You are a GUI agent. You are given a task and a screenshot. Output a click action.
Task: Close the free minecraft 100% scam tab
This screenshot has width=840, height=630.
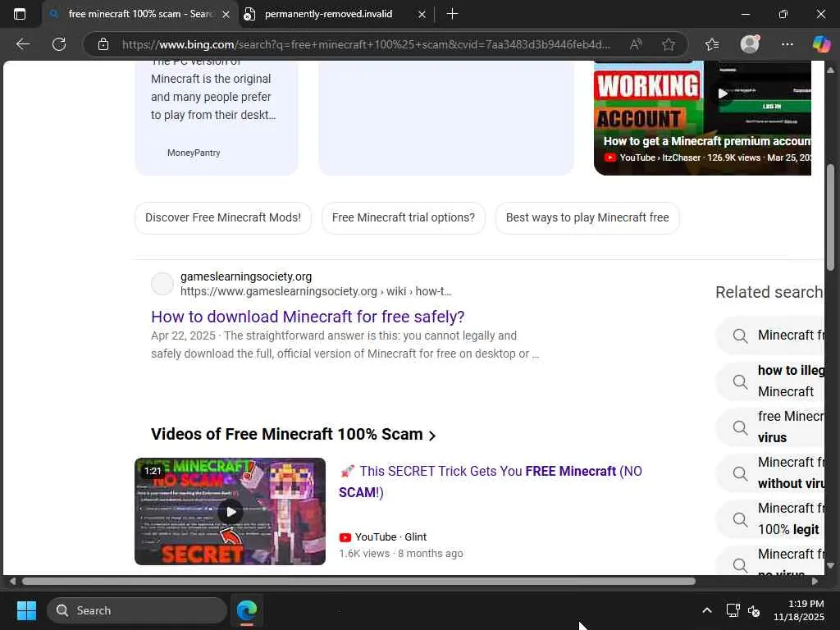pyautogui.click(x=226, y=15)
